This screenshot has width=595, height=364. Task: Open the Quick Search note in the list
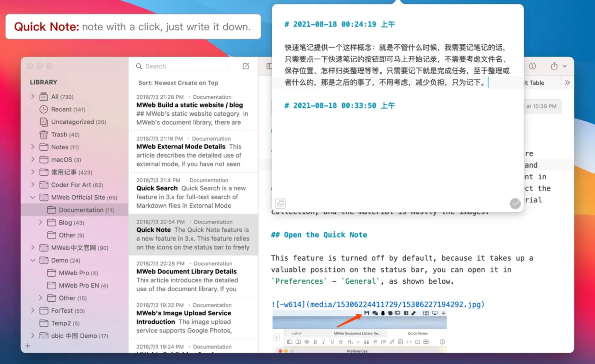tap(193, 193)
